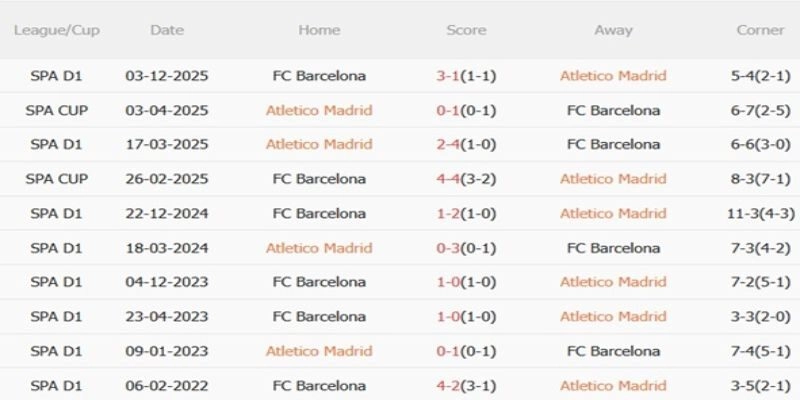This screenshot has height=400, width=800.
Task: Click Atletico Madrid in the 04-12-2023 row
Action: click(x=613, y=282)
